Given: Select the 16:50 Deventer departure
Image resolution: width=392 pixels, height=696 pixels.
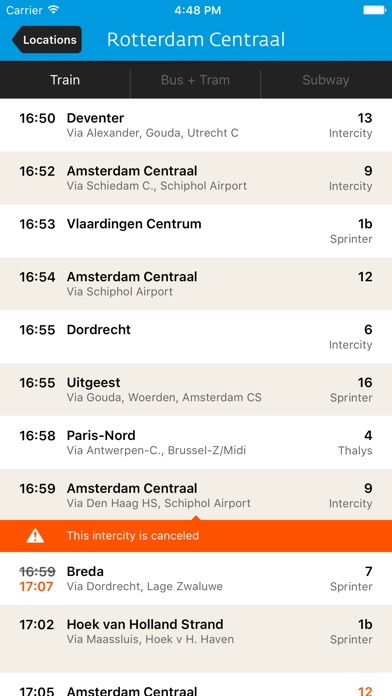Looking at the screenshot, I should coord(196,125).
